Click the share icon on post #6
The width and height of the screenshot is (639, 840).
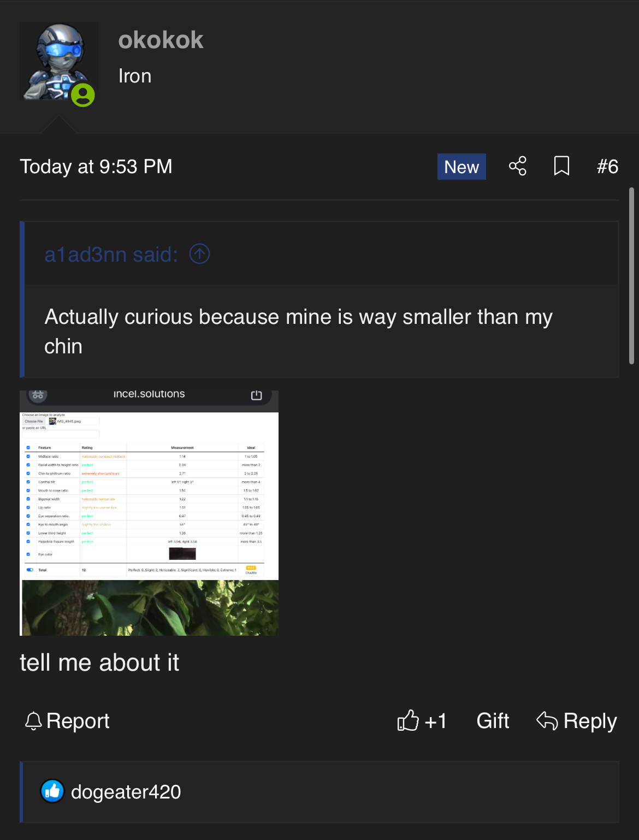point(517,166)
